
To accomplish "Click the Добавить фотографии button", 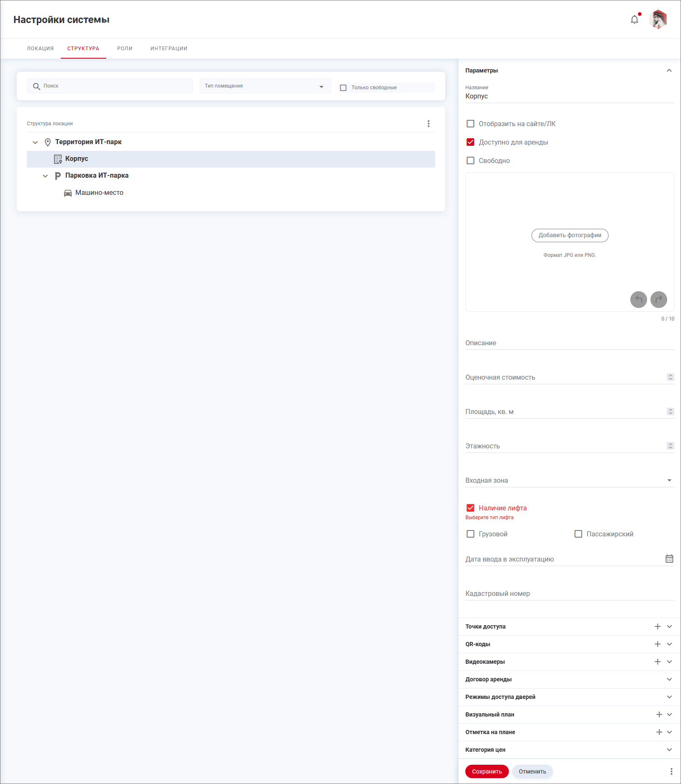I will tap(570, 235).
